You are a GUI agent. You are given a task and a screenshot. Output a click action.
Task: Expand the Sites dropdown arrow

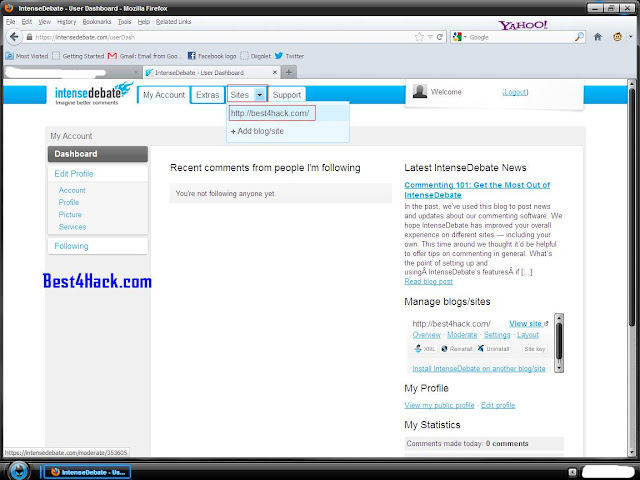pos(260,95)
